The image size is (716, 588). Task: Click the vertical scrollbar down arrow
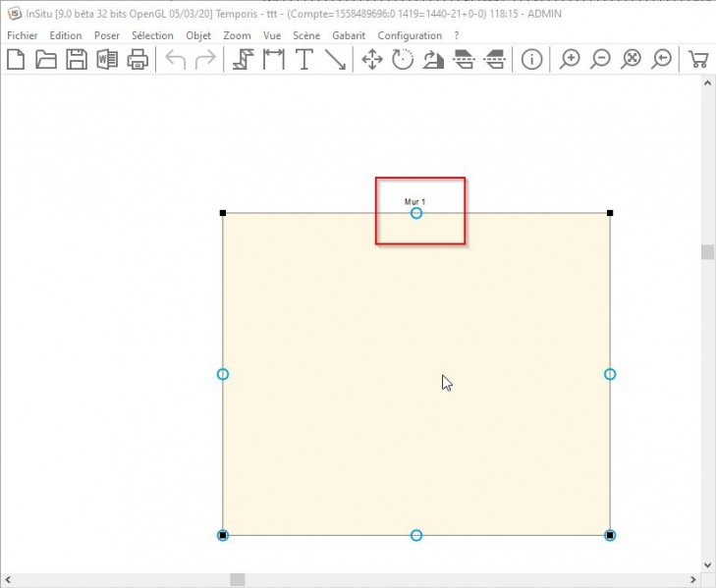707,565
